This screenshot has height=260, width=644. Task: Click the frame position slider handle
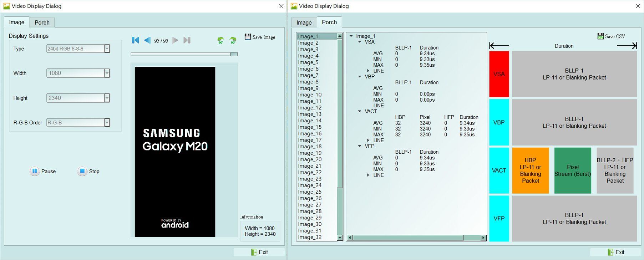point(234,54)
